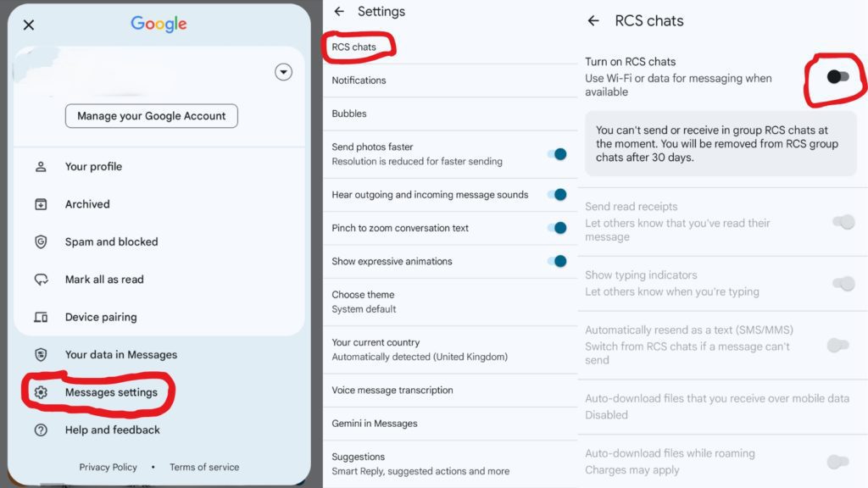Tap Mark all as read icon

[x=41, y=280]
